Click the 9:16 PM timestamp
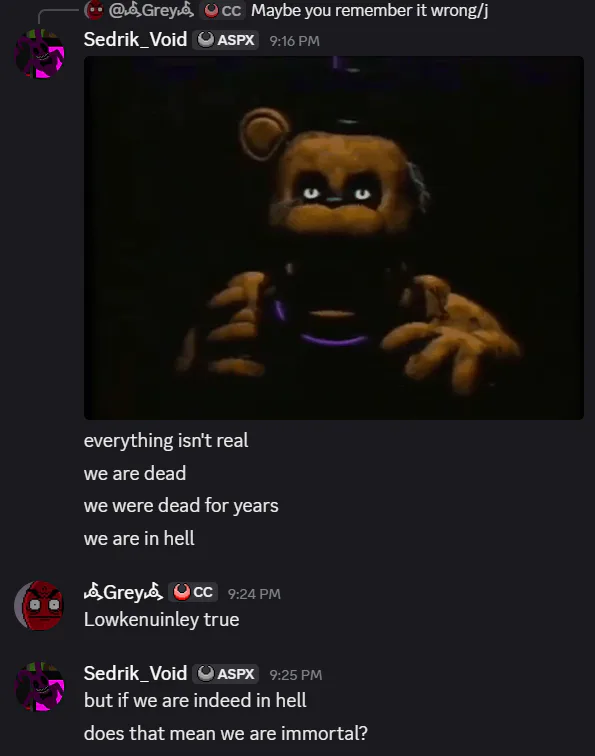 295,41
